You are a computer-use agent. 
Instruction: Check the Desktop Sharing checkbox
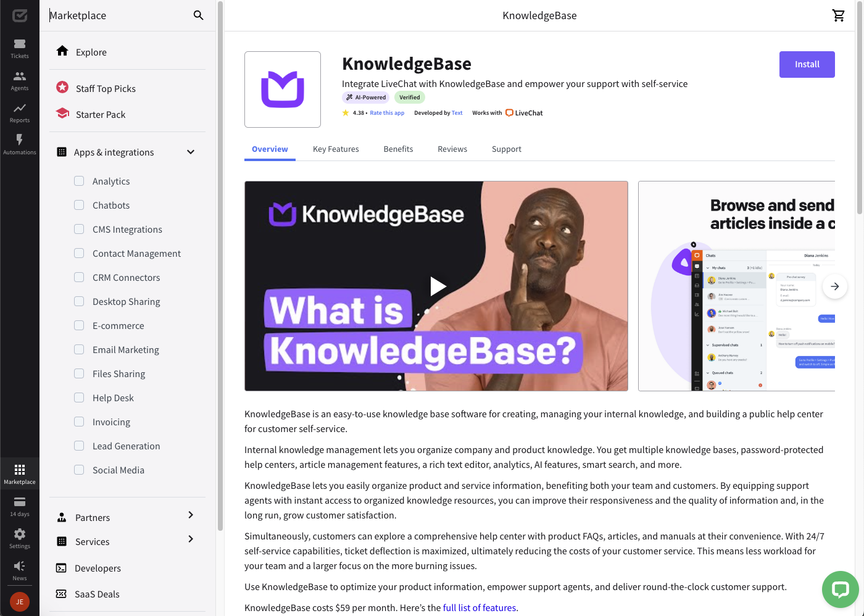(79, 301)
